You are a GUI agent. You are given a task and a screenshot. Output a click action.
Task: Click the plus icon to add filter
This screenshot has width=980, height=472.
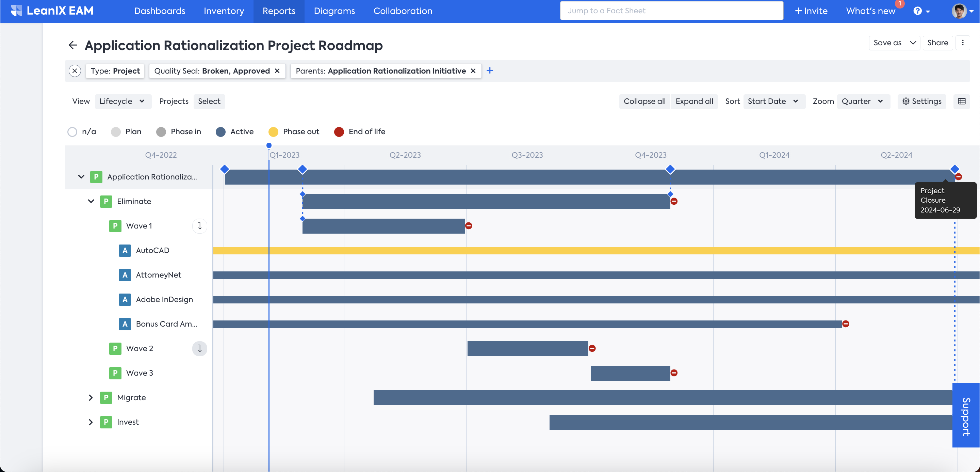(x=490, y=71)
